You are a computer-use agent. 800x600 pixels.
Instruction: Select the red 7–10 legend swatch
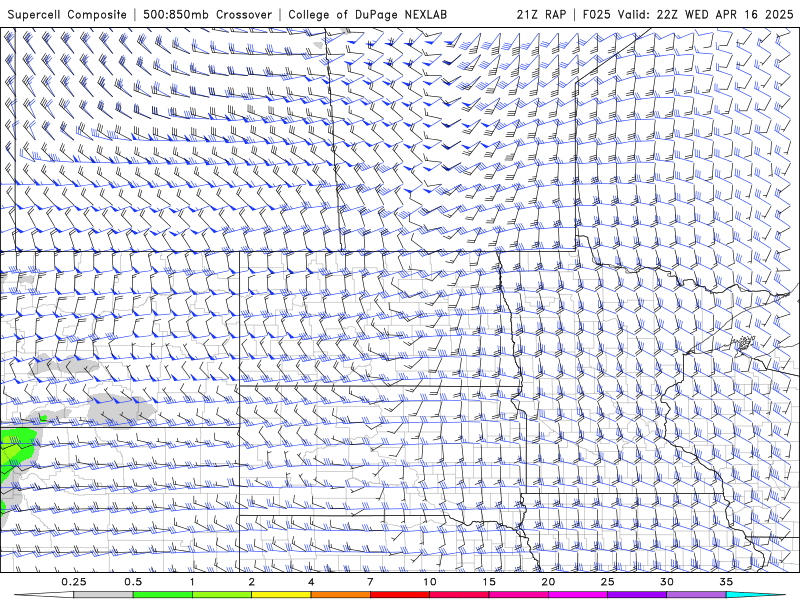point(400,595)
